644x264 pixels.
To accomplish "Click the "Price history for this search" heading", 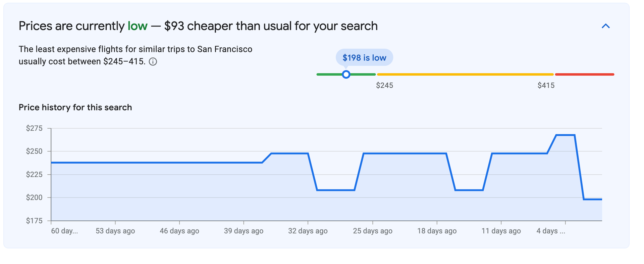I will (75, 107).
